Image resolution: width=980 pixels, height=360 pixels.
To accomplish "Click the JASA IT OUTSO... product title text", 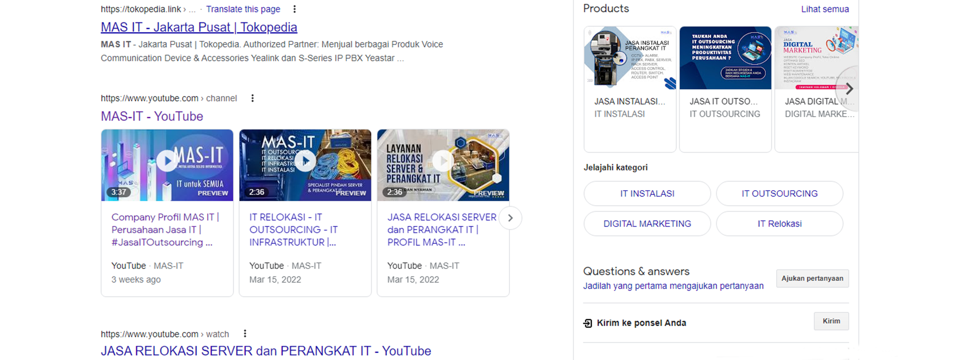I will pyautogui.click(x=724, y=101).
